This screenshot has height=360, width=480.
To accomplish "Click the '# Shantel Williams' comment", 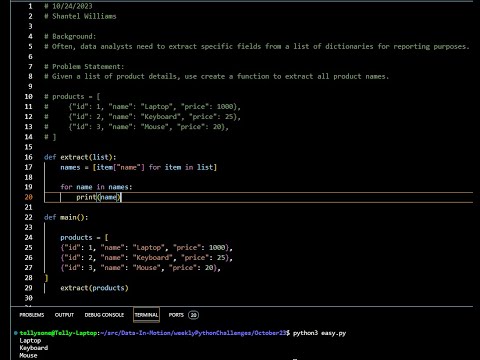I will click(80, 16).
